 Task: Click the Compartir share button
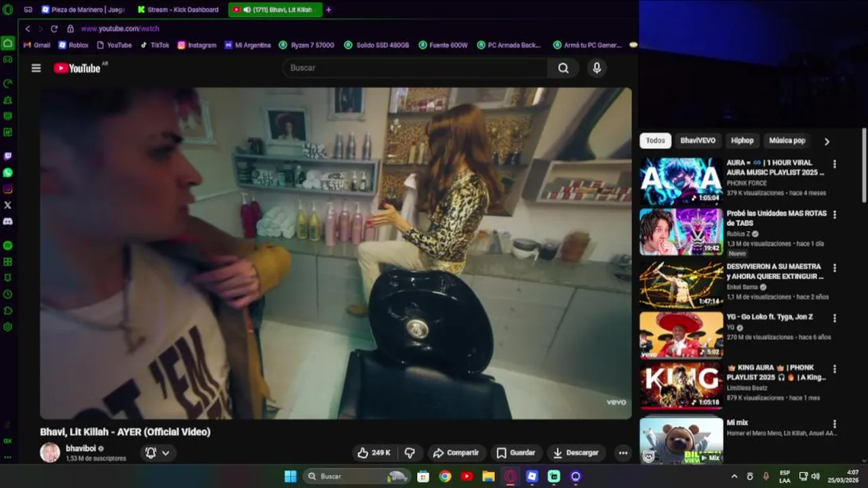click(456, 453)
